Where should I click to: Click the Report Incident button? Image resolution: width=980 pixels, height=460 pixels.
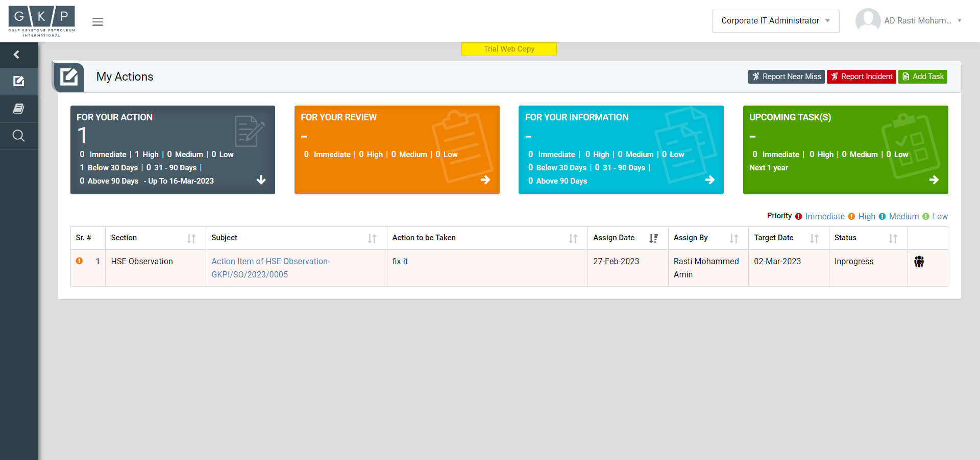click(861, 76)
